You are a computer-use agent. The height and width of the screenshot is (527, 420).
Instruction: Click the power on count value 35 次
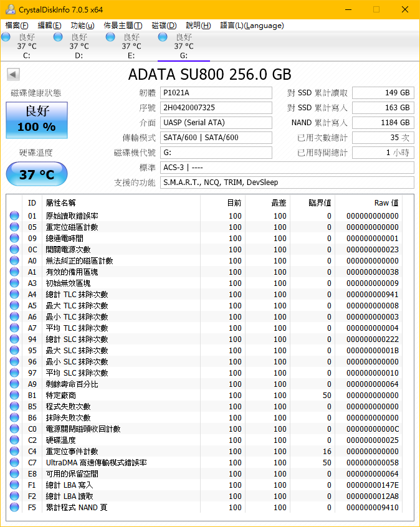(x=383, y=138)
